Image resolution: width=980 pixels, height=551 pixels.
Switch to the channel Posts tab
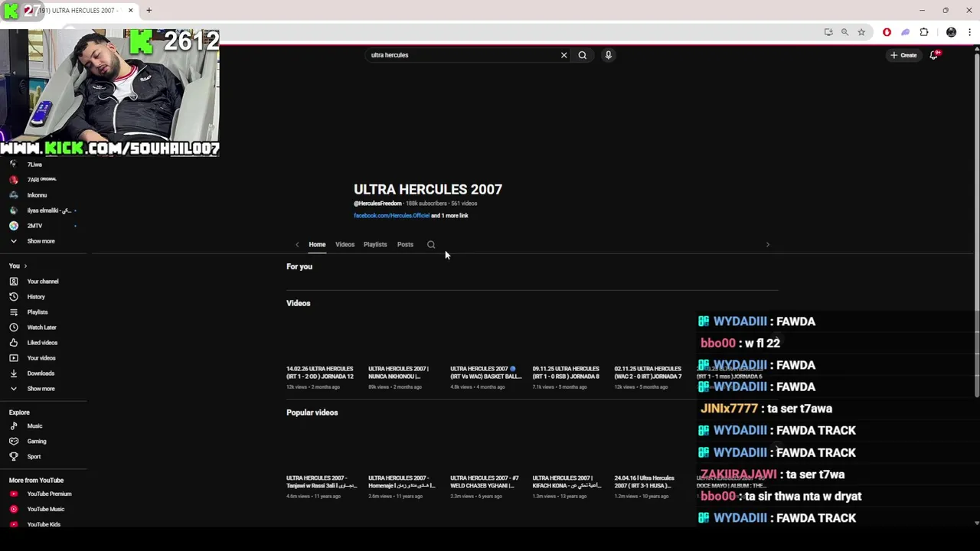[405, 245]
